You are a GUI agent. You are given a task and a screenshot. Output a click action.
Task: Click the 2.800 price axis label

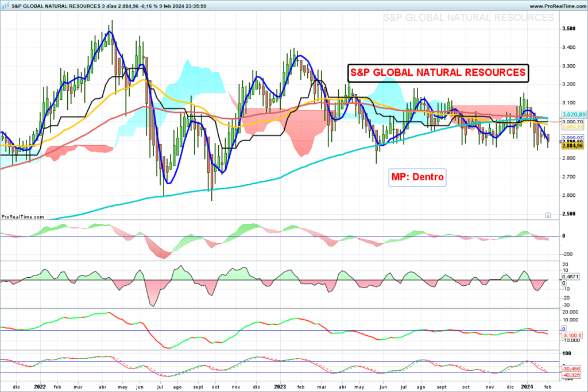coord(569,158)
